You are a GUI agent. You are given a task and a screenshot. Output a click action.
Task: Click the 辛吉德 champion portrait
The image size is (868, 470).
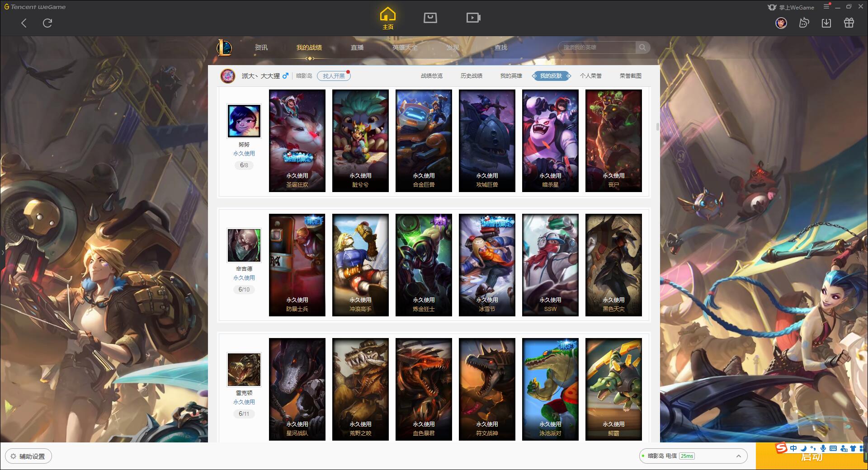[x=244, y=245]
